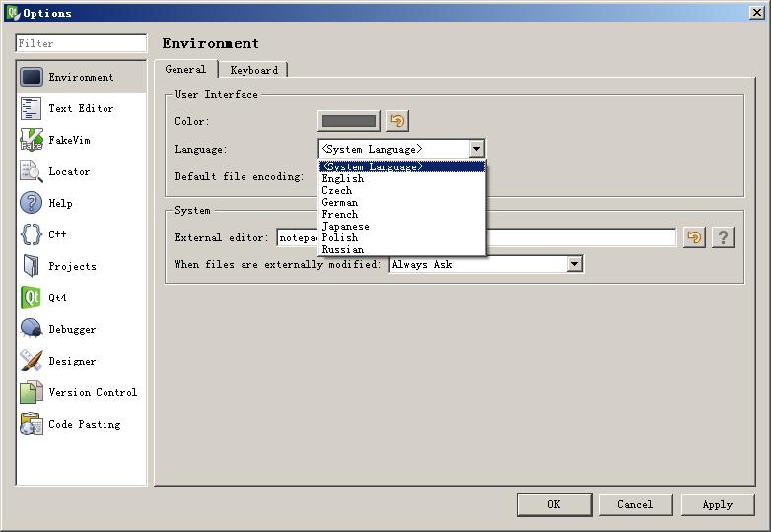This screenshot has height=532, width=771.
Task: Click the Apply button
Action: click(717, 504)
